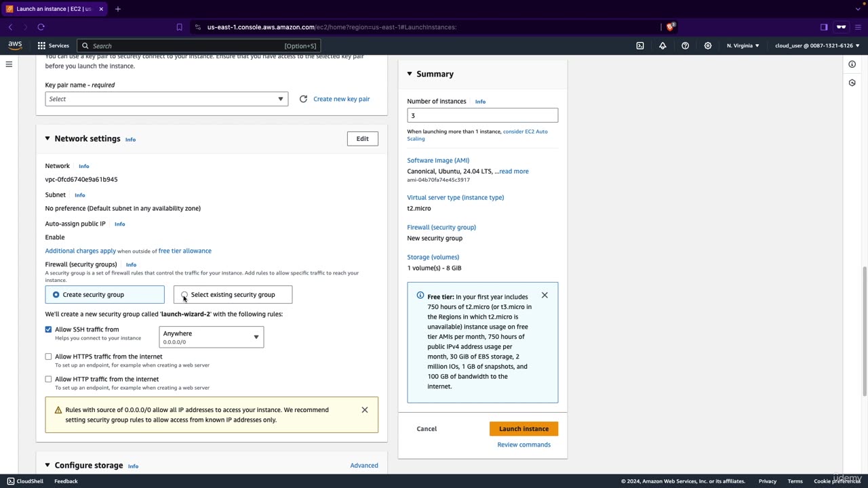Image resolution: width=868 pixels, height=488 pixels.
Task: Open Review commands link
Action: pyautogui.click(x=524, y=445)
